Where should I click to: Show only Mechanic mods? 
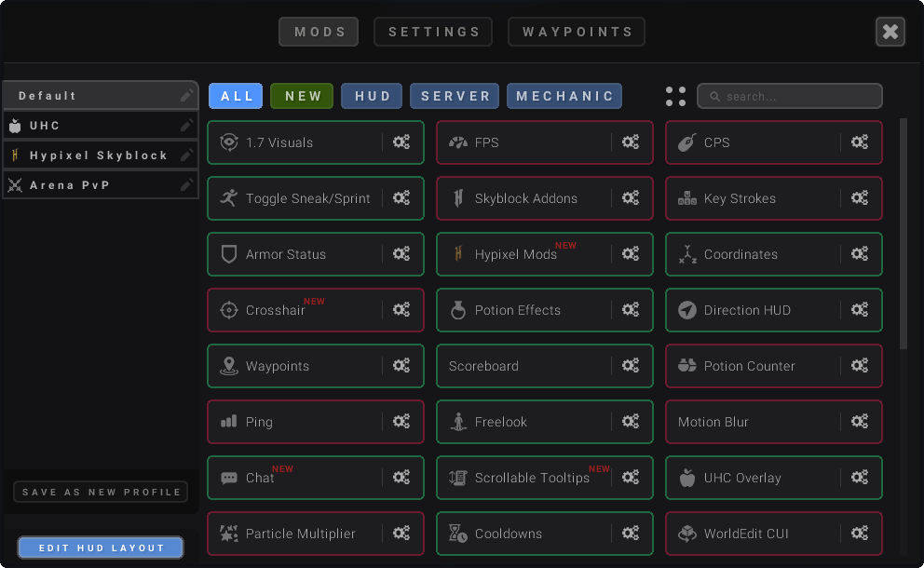564,96
